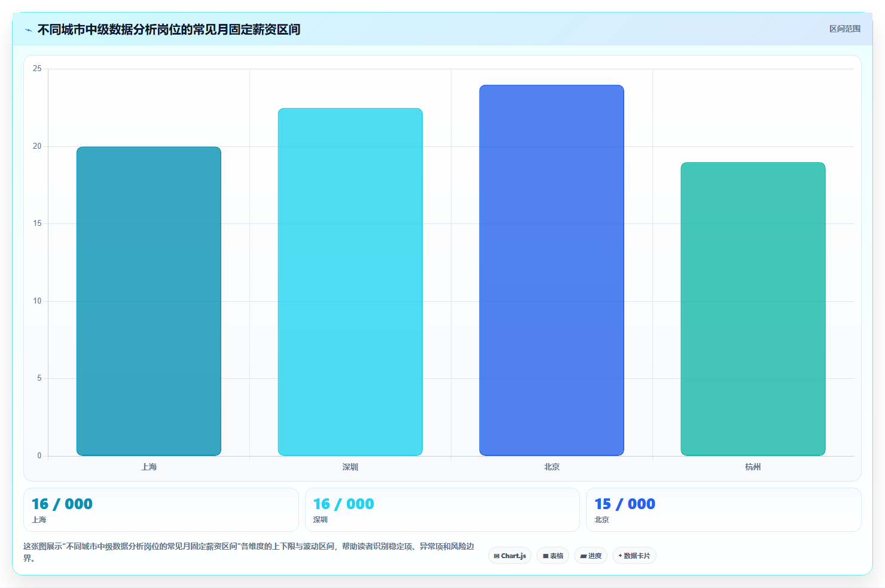
Task: Click the 深圳 x-axis label
Action: point(350,467)
